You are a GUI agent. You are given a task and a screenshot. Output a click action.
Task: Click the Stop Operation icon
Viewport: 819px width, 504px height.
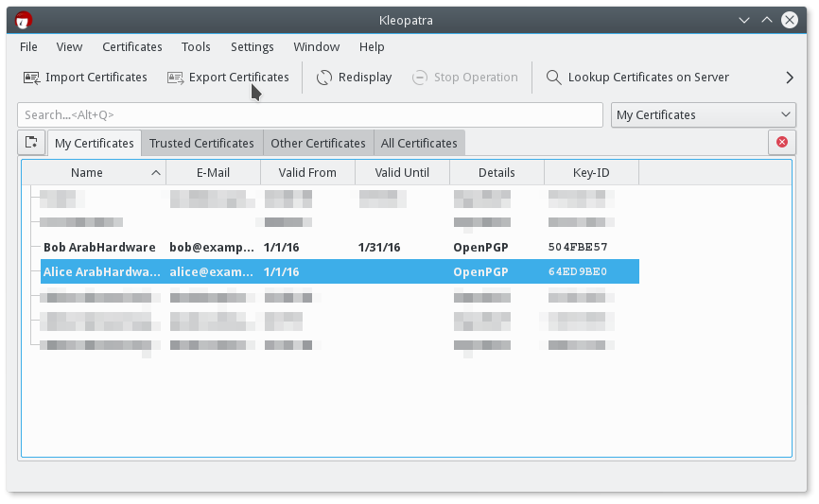(419, 78)
